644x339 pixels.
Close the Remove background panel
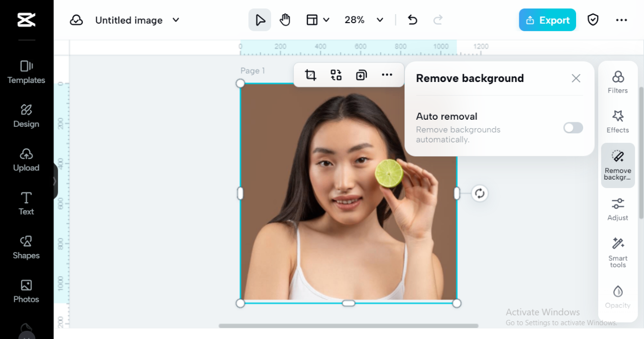[576, 78]
